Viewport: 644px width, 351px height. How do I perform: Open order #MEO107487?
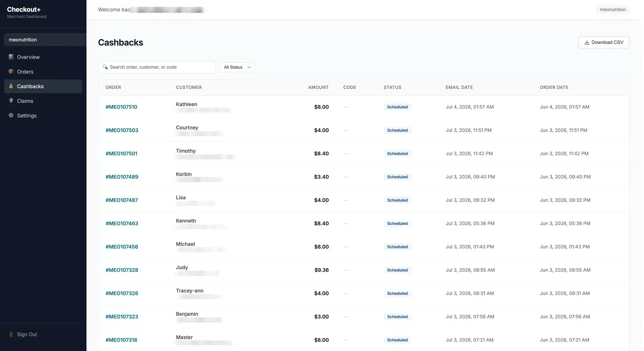point(122,200)
